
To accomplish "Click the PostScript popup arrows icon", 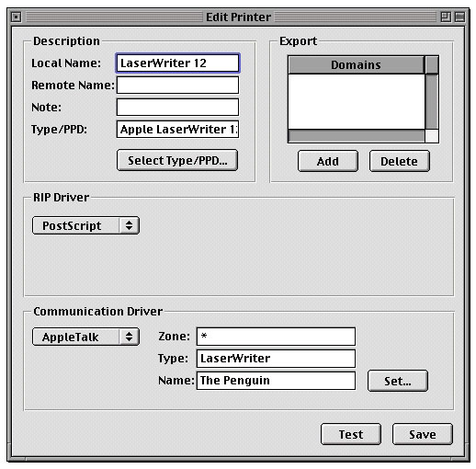I will (x=129, y=225).
